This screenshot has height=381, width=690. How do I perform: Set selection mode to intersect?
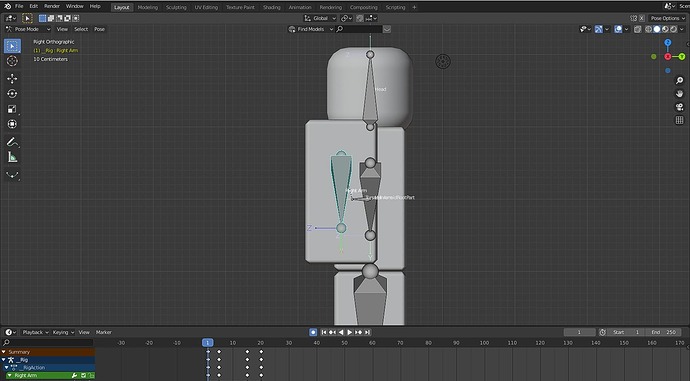pyautogui.click(x=76, y=18)
